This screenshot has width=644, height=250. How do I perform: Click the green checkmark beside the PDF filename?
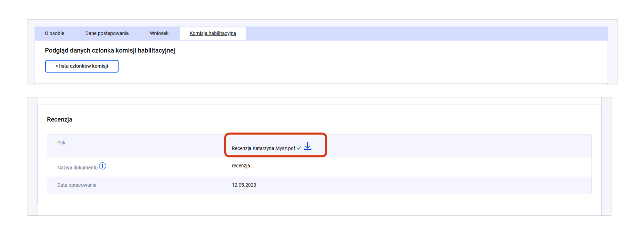point(299,148)
